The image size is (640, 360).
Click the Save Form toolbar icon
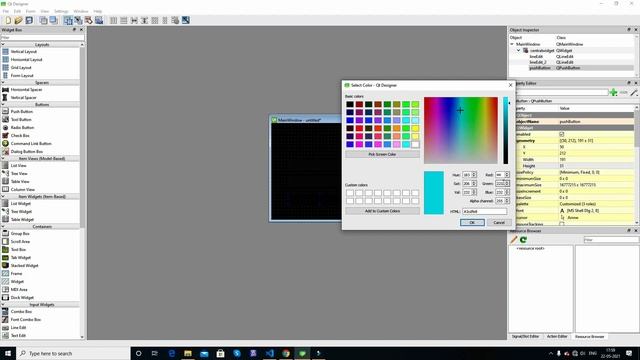click(29, 20)
